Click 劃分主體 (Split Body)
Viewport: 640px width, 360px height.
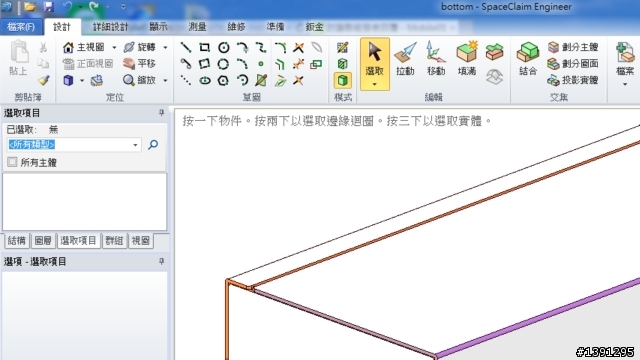(573, 47)
